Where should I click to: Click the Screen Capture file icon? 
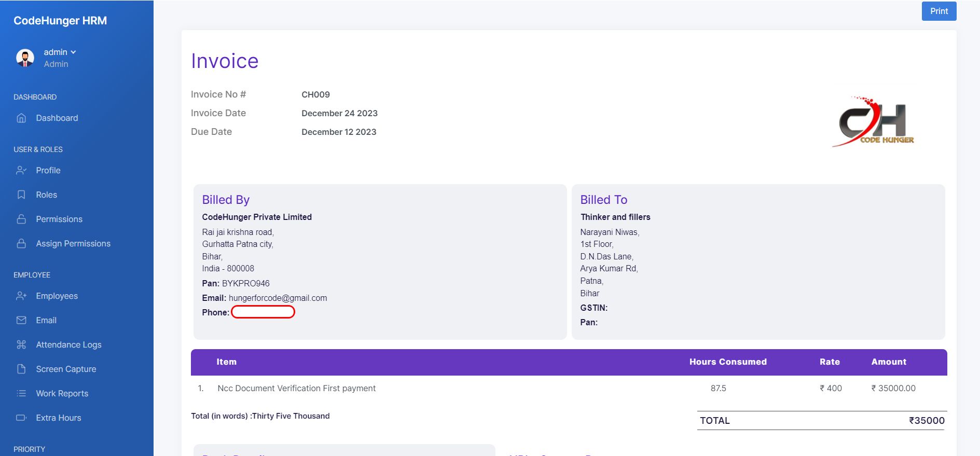(21, 369)
